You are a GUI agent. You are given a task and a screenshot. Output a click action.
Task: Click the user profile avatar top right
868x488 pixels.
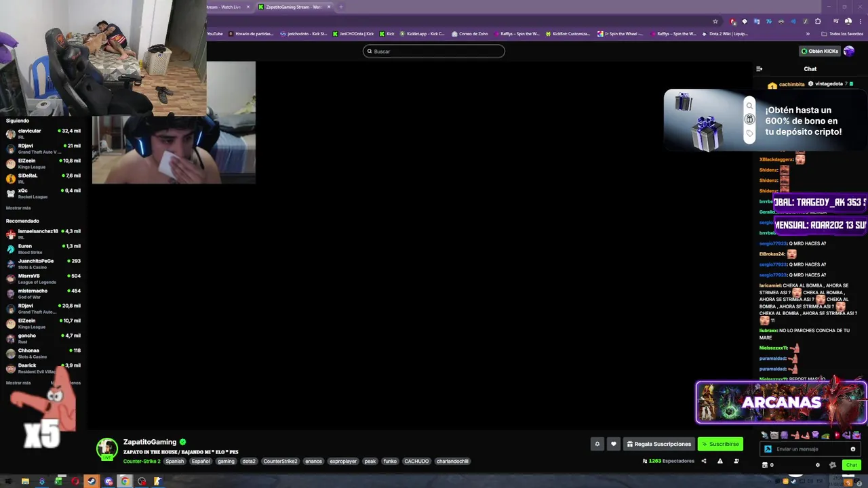[x=849, y=51]
